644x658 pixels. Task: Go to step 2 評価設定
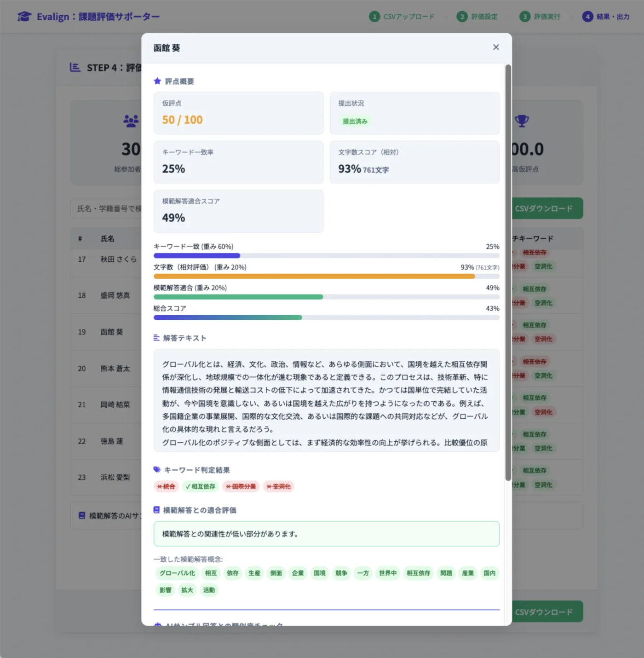point(477,17)
